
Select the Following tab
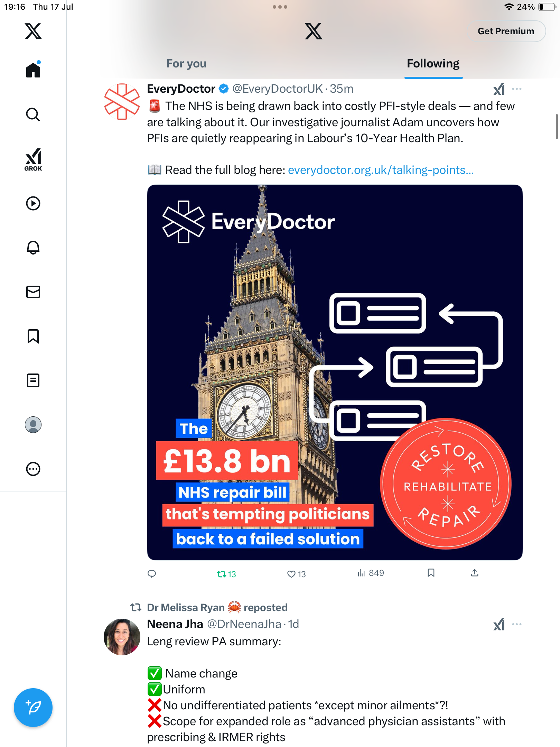(x=433, y=64)
